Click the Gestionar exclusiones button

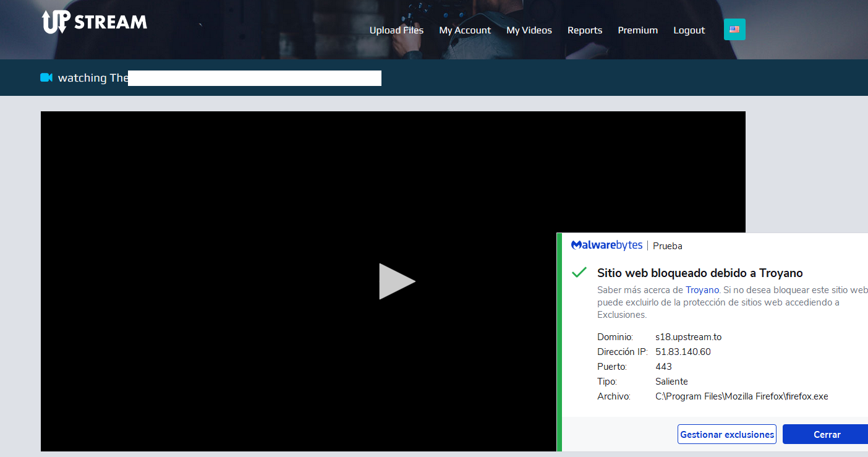point(727,434)
